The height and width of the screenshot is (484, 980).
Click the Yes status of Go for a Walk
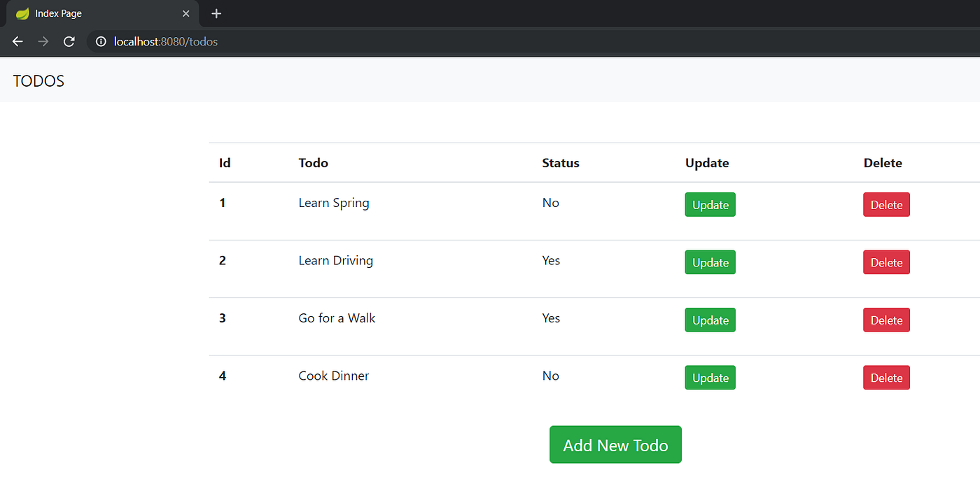click(x=551, y=318)
